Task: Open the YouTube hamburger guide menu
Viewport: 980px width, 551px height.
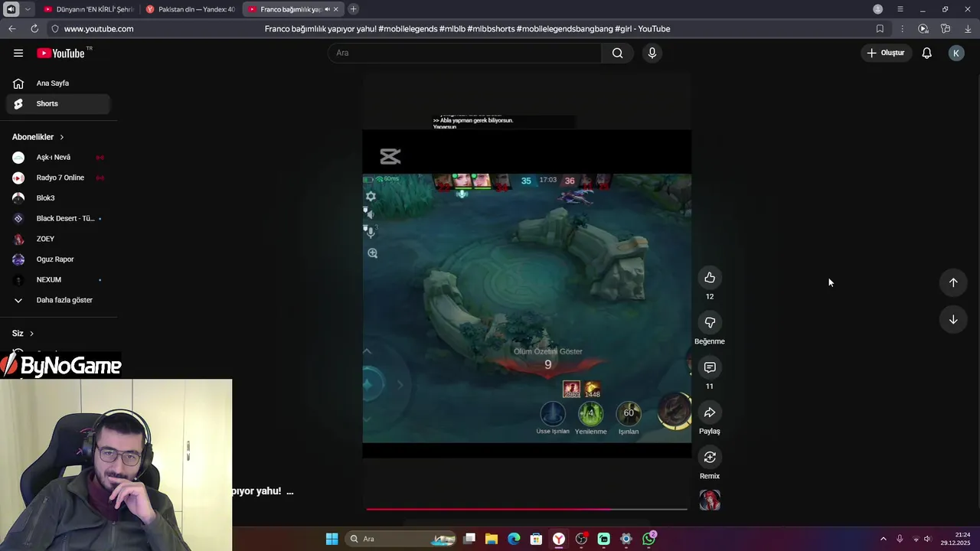Action: pos(18,53)
